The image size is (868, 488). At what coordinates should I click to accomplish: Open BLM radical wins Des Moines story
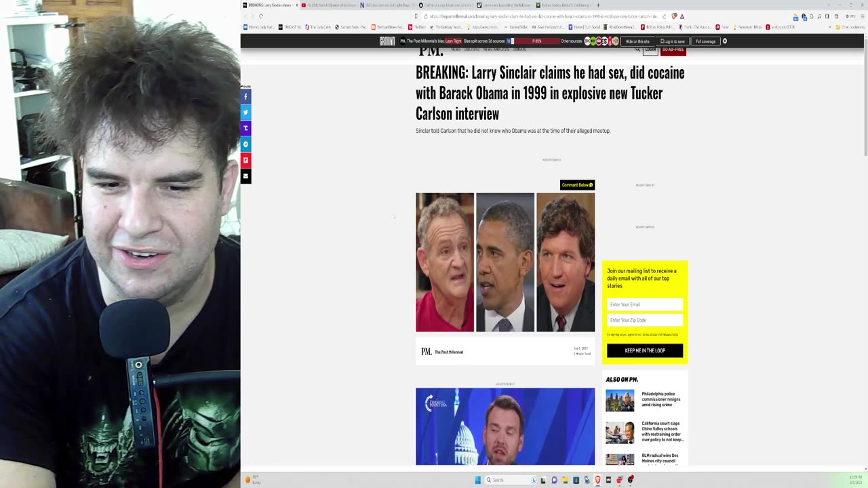pos(660,460)
